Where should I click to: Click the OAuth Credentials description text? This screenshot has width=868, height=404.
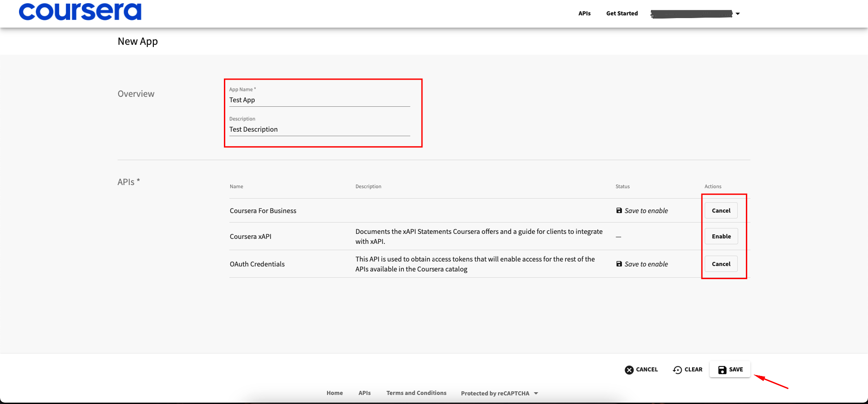475,264
